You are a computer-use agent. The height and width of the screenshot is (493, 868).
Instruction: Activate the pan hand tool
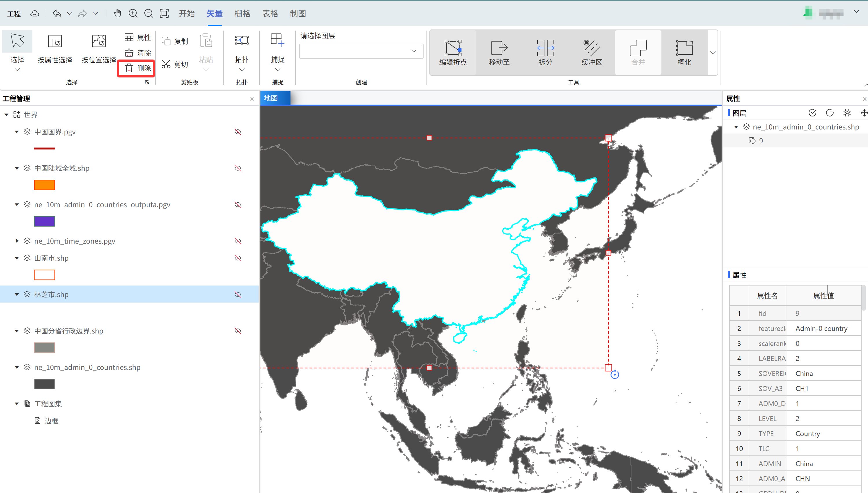(x=117, y=14)
